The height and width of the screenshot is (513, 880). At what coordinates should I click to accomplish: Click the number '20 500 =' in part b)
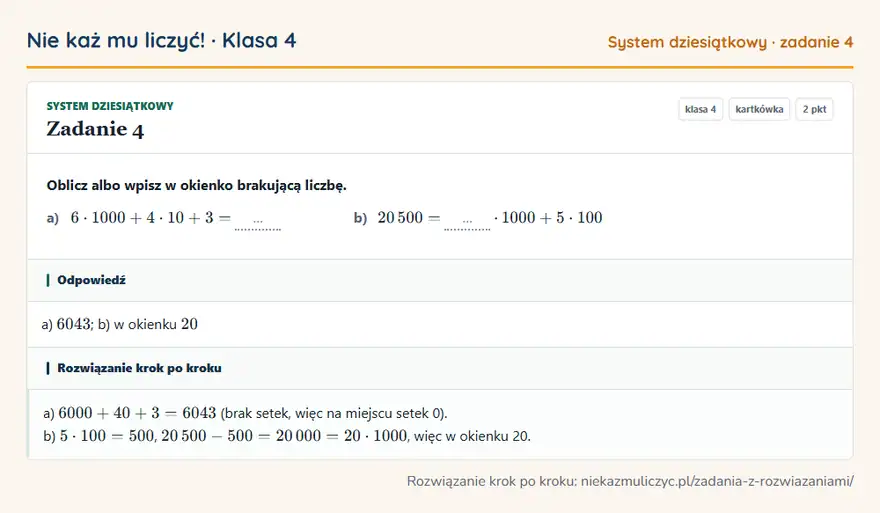tap(409, 218)
